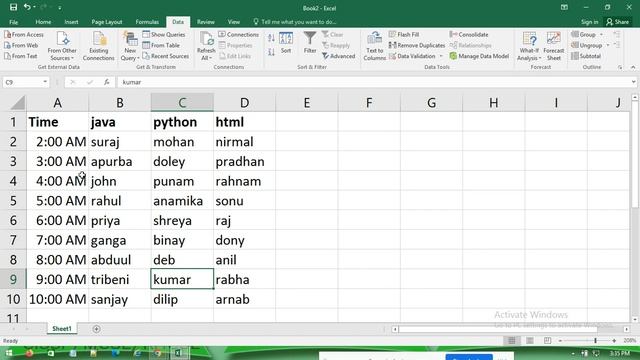Launch Text to Columns wizard
Image resolution: width=640 pixels, height=360 pixels.
click(x=375, y=46)
